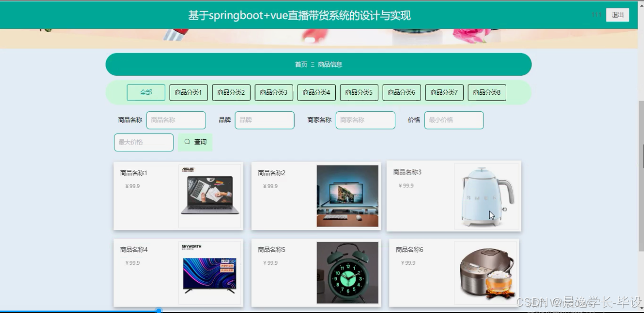Click the magnifier icon inside the 查询 button
Viewport: 644px width, 313px height.
[x=186, y=142]
